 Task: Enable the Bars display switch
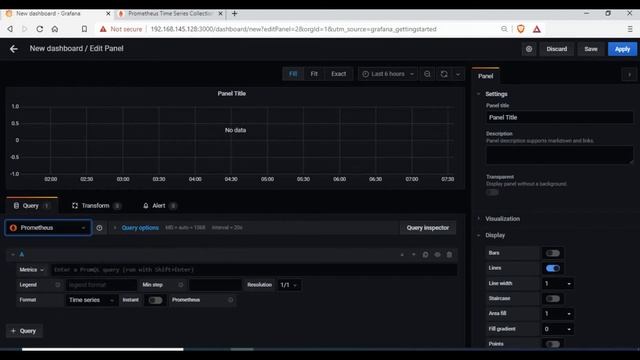click(x=553, y=253)
